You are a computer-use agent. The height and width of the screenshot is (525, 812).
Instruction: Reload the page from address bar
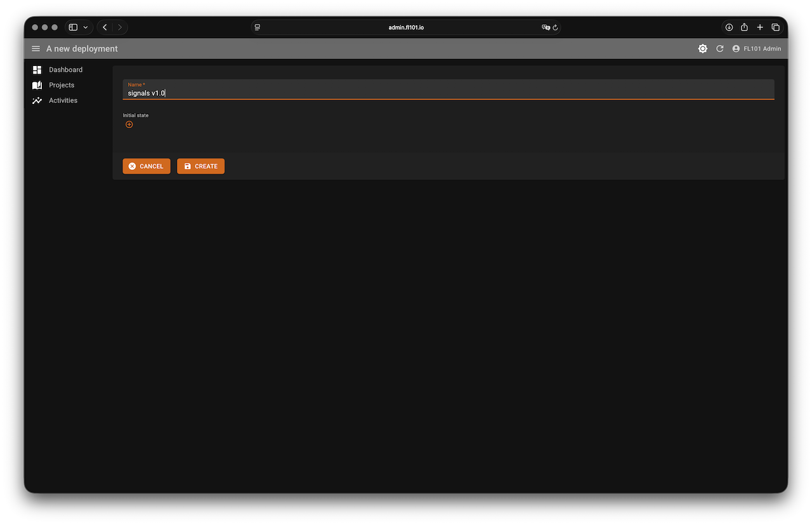pos(555,27)
